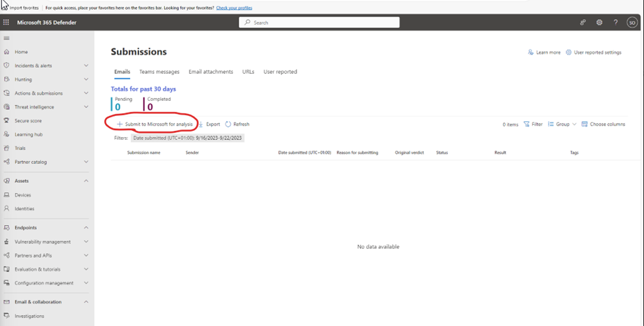Expand Evaluation & tutorials chevron
Screen dimensions: 644x326
click(x=86, y=269)
